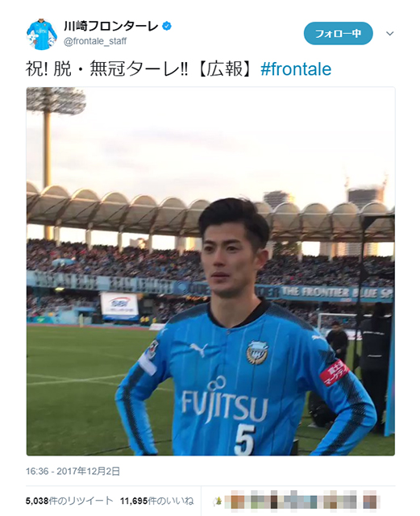View the 11,695件のいいね list

(156, 501)
